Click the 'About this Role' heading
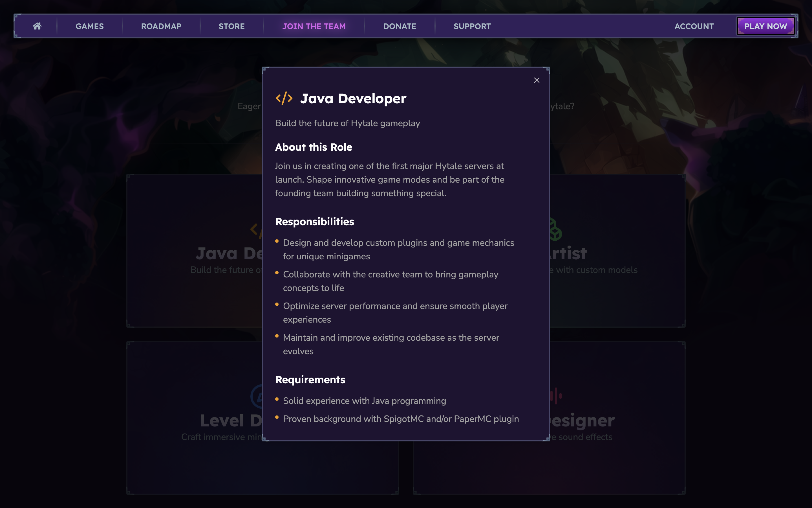The height and width of the screenshot is (508, 812). click(x=314, y=147)
